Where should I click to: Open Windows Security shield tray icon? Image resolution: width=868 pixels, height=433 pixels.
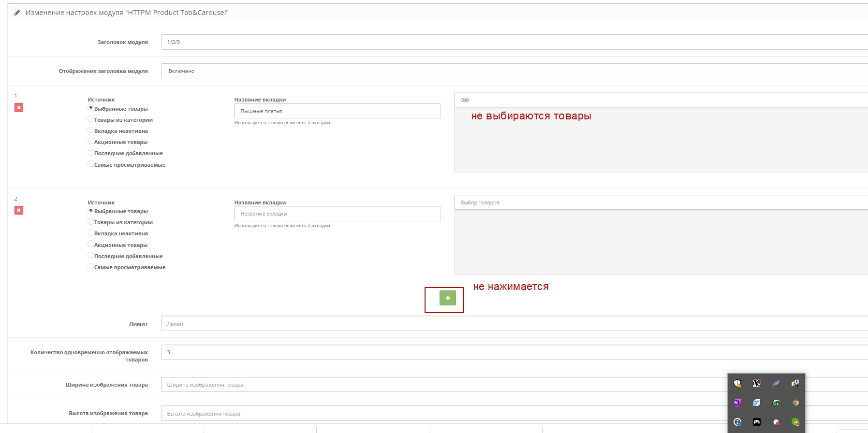737,383
